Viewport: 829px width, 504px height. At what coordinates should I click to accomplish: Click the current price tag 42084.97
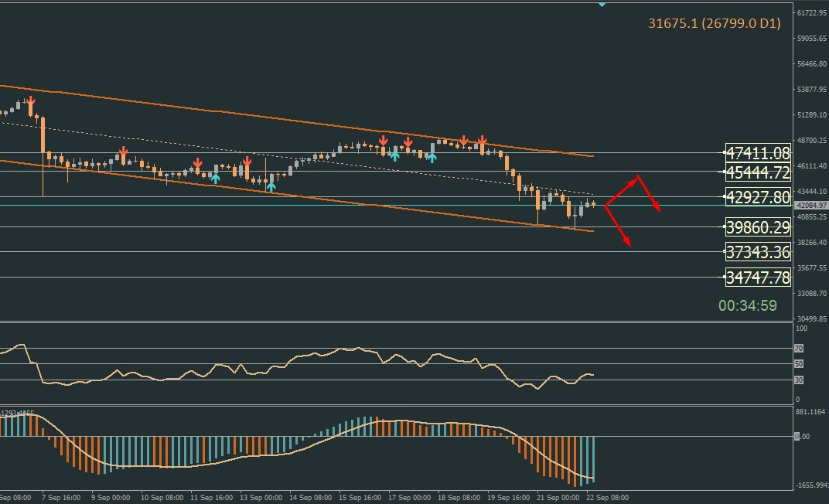point(811,205)
